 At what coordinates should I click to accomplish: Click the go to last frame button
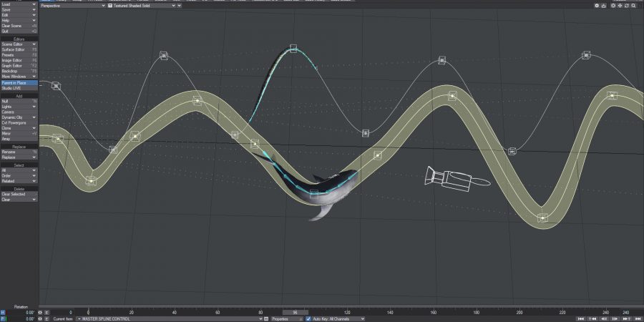637,319
